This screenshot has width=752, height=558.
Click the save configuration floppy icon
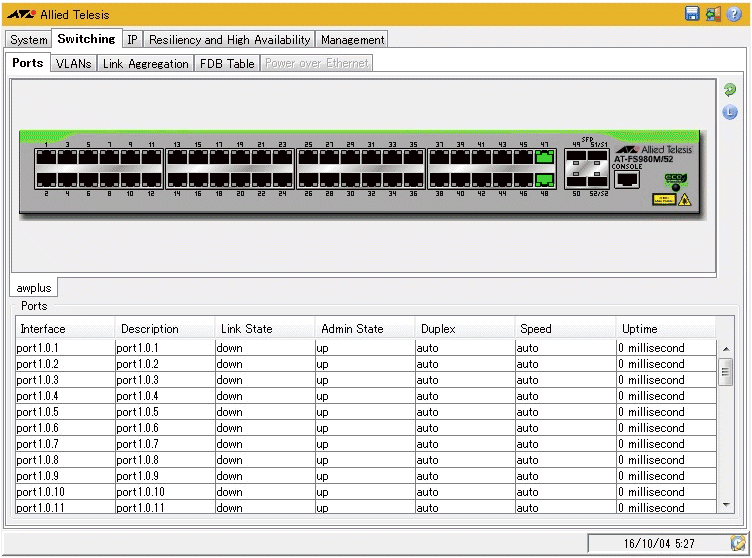pos(692,14)
